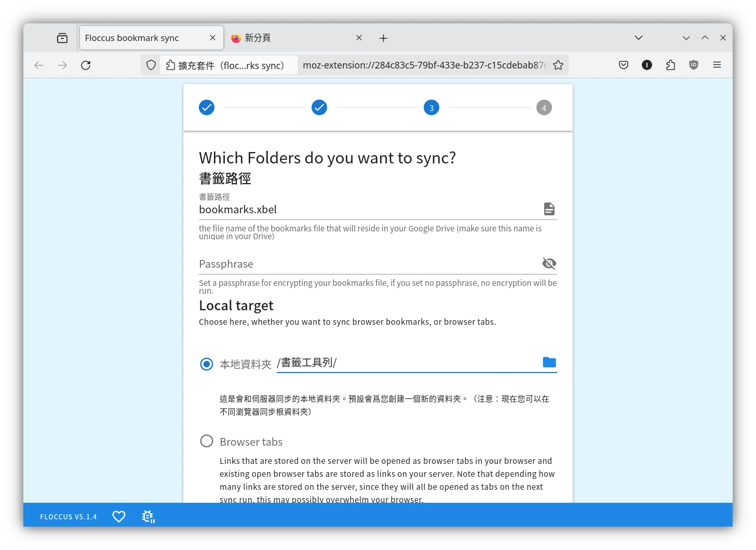Open the Firefox hamburger application menu
The image size is (756, 550).
point(717,65)
